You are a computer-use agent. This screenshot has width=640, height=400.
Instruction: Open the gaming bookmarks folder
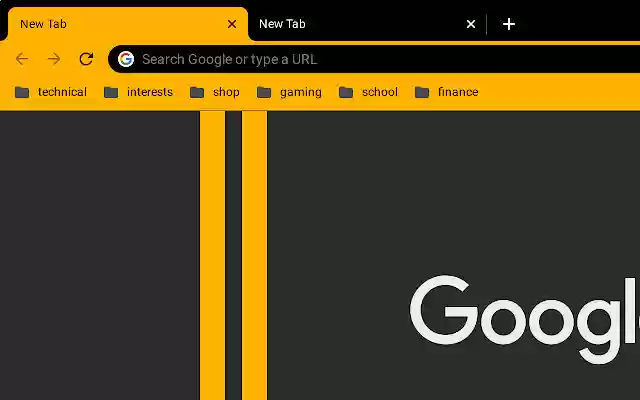(289, 92)
